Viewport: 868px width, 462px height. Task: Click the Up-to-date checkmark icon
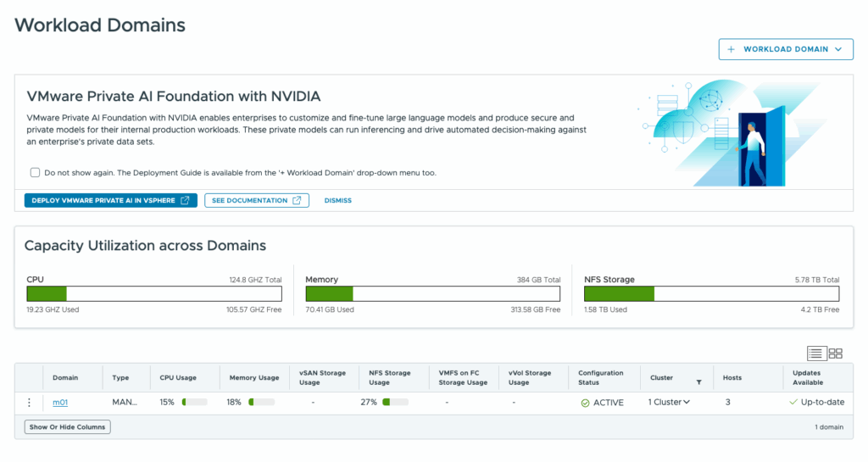793,402
